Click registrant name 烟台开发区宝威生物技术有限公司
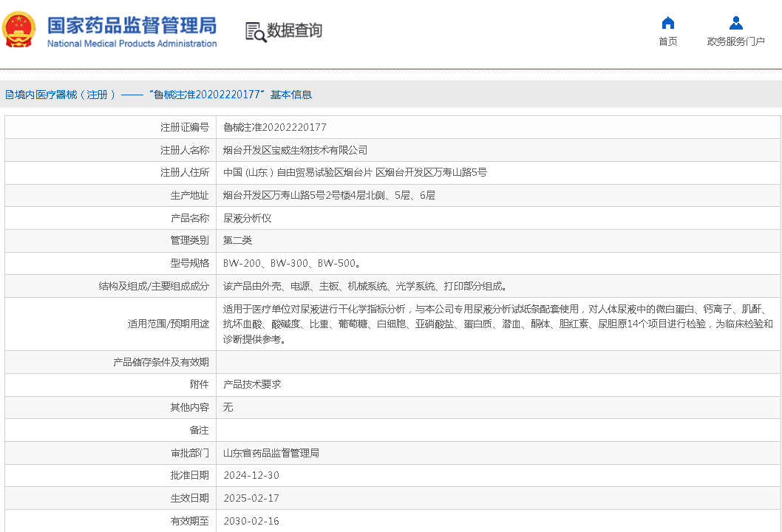The image size is (782, 532). tap(295, 150)
